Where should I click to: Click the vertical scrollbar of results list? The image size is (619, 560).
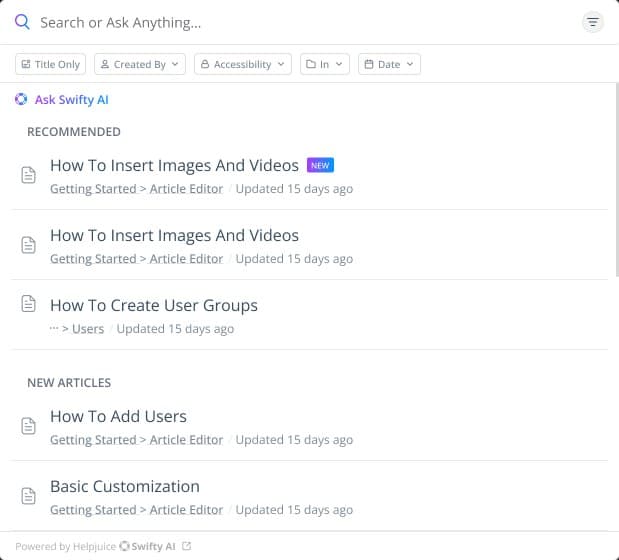(617, 180)
